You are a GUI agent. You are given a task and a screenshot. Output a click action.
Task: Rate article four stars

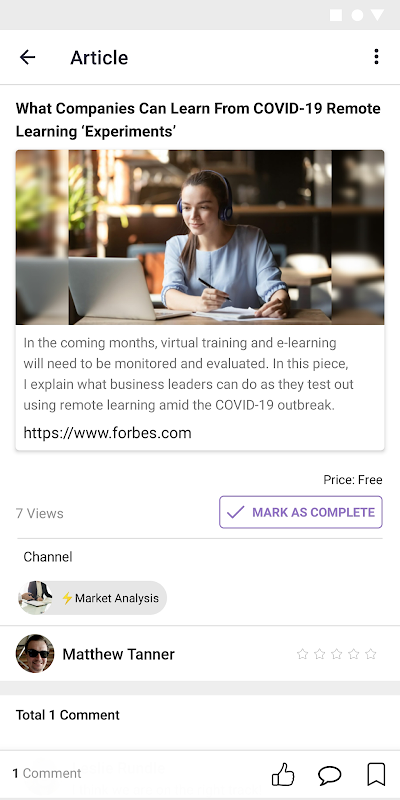tap(354, 654)
